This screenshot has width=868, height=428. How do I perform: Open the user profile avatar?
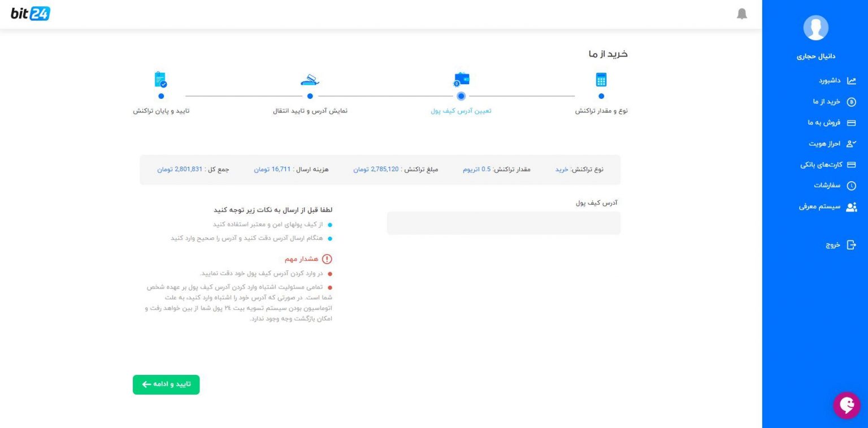815,28
